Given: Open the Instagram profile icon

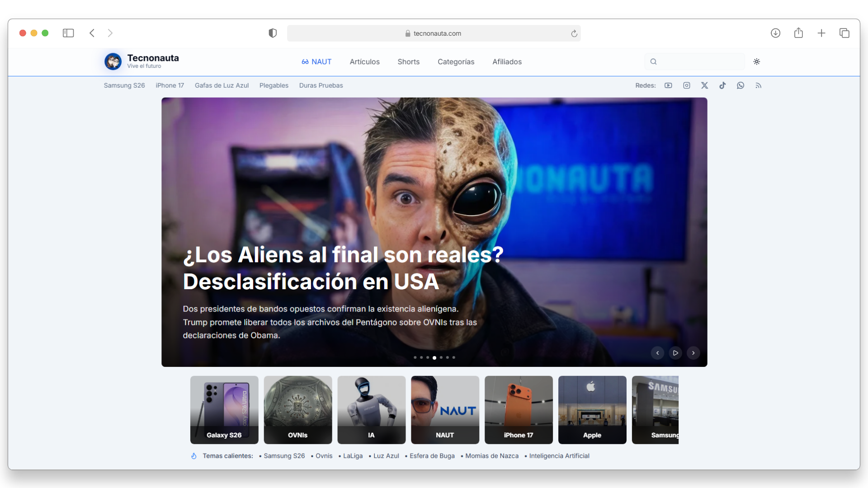Looking at the screenshot, I should pyautogui.click(x=686, y=85).
